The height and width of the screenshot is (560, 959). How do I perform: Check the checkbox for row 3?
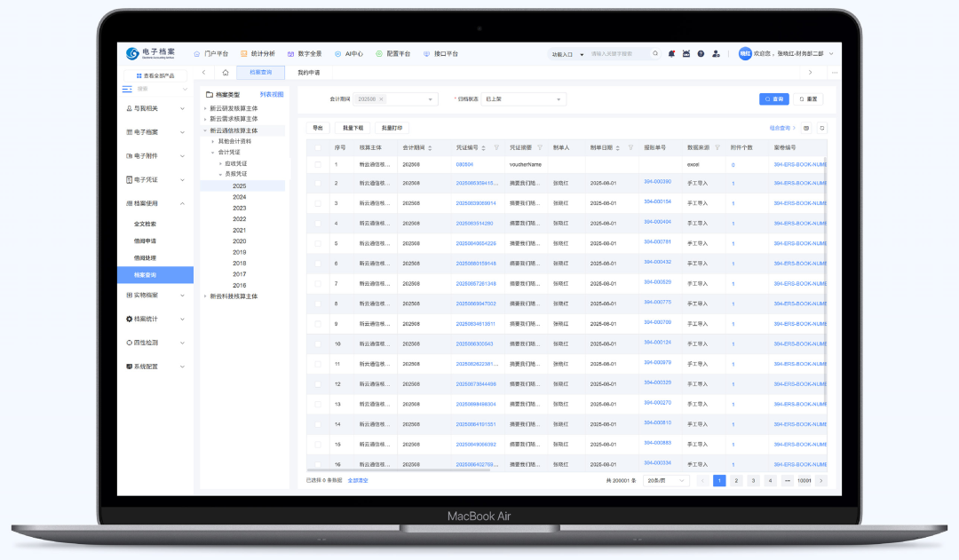318,203
